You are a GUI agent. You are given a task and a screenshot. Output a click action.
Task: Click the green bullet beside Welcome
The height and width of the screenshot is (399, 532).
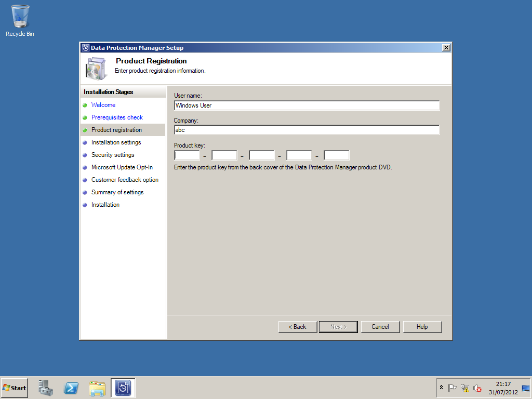85,105
